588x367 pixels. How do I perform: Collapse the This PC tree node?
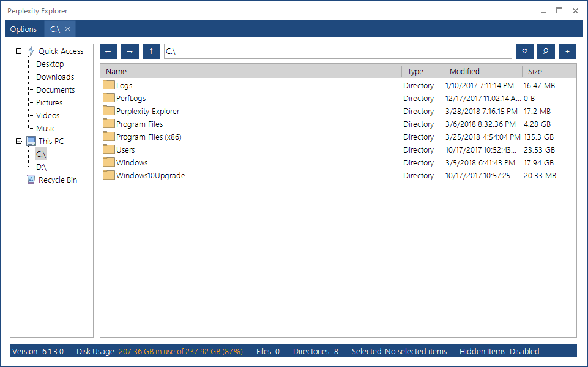[18, 142]
